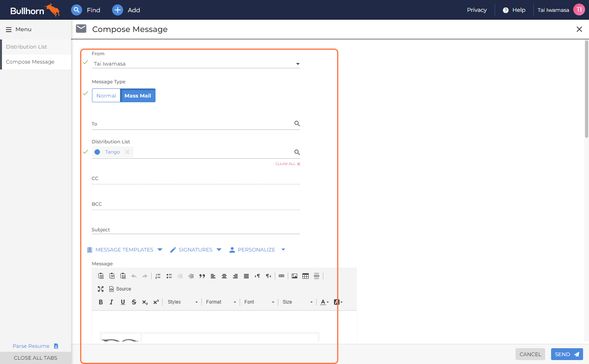Open the Compose Message sidebar tab
This screenshot has width=589, height=364.
click(36, 62)
